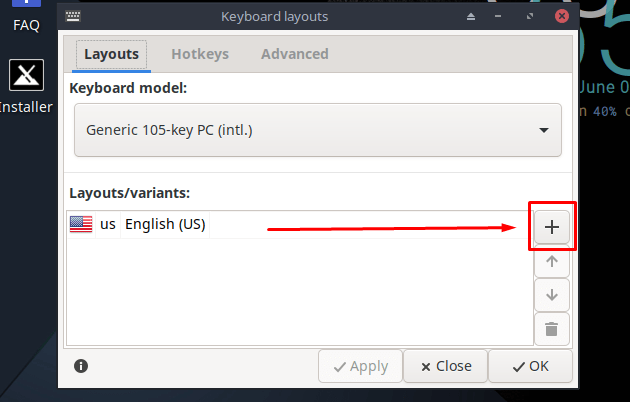Click the eject-style keep-above titlebar icon

tap(471, 16)
